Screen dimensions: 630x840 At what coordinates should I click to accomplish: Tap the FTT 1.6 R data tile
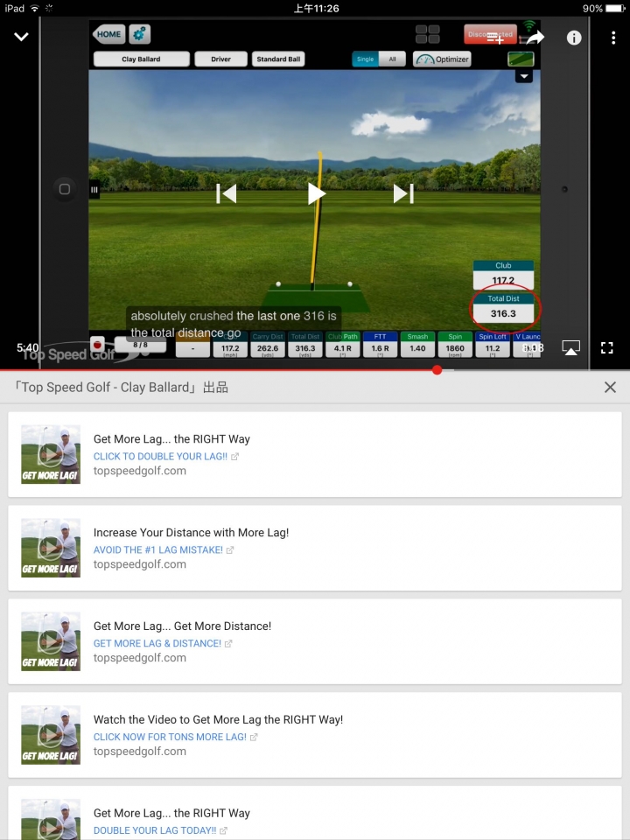click(380, 345)
